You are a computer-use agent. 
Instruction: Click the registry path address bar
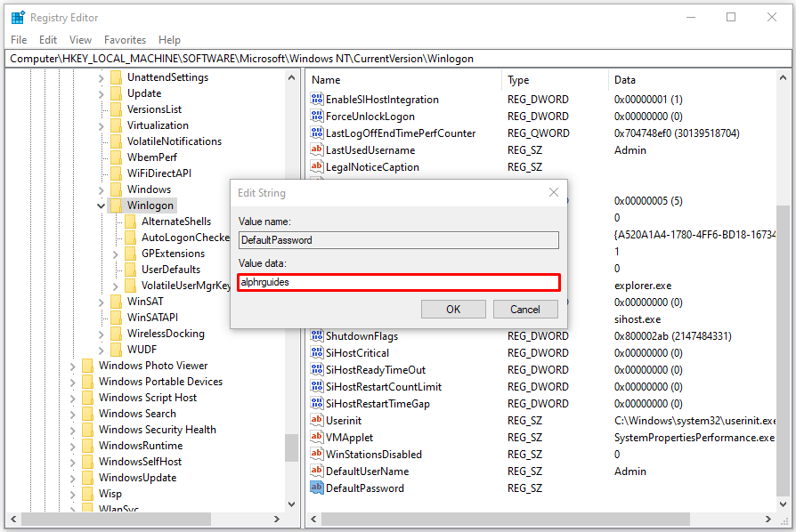click(398, 59)
